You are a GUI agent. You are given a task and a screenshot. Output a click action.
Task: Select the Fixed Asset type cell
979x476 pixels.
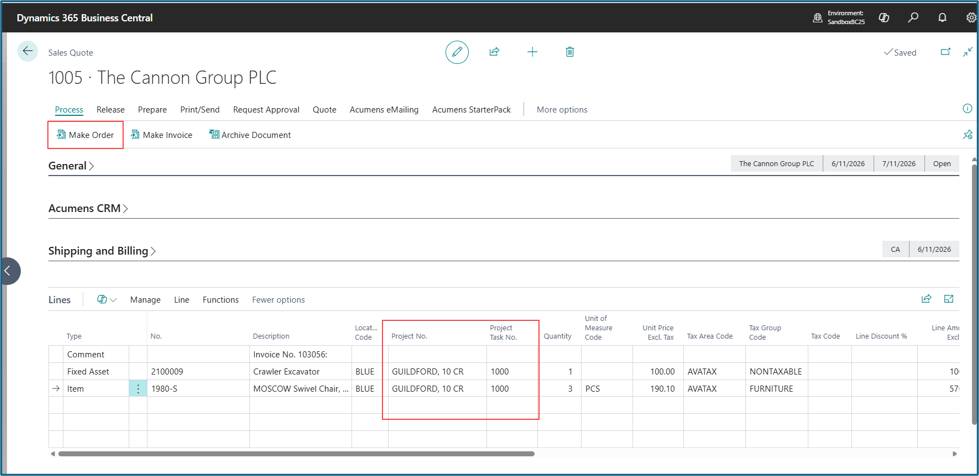(96, 371)
